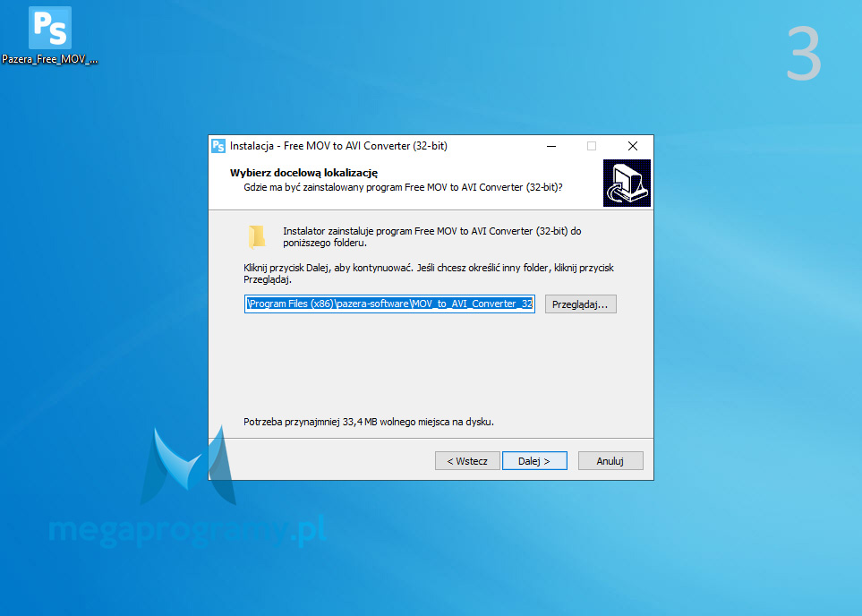Click the yellow folder icon in installer
Screen dimensions: 862x616
(x=257, y=237)
